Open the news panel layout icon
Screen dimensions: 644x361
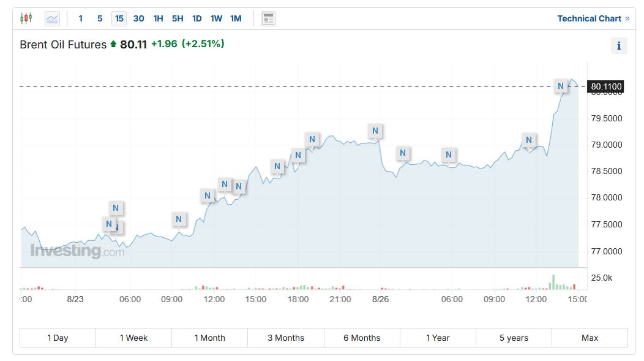[268, 18]
